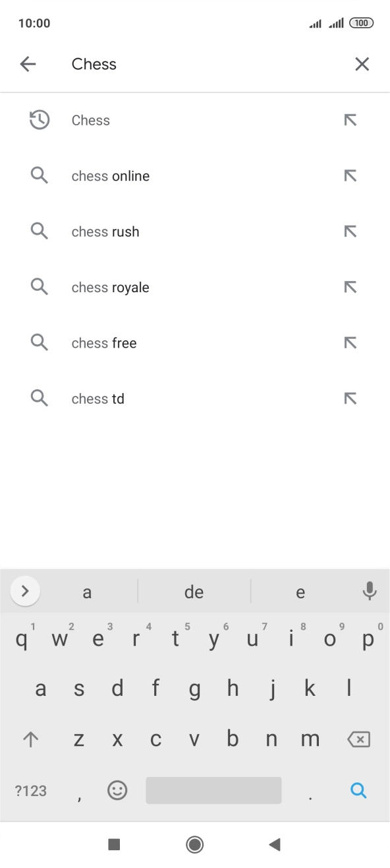Tap the microphone icon on the keyboard

tap(369, 591)
